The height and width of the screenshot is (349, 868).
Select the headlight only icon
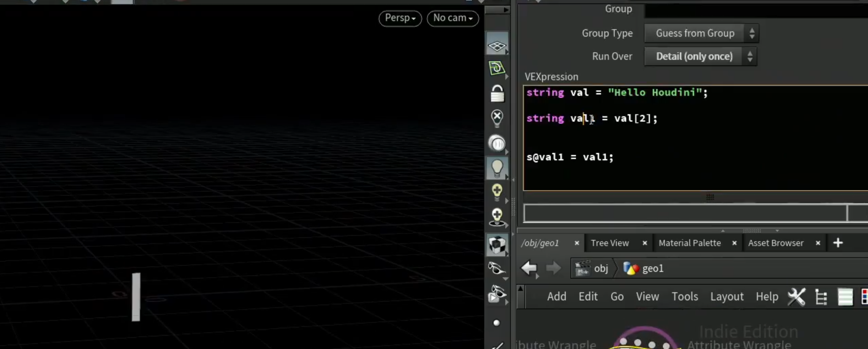(x=497, y=143)
